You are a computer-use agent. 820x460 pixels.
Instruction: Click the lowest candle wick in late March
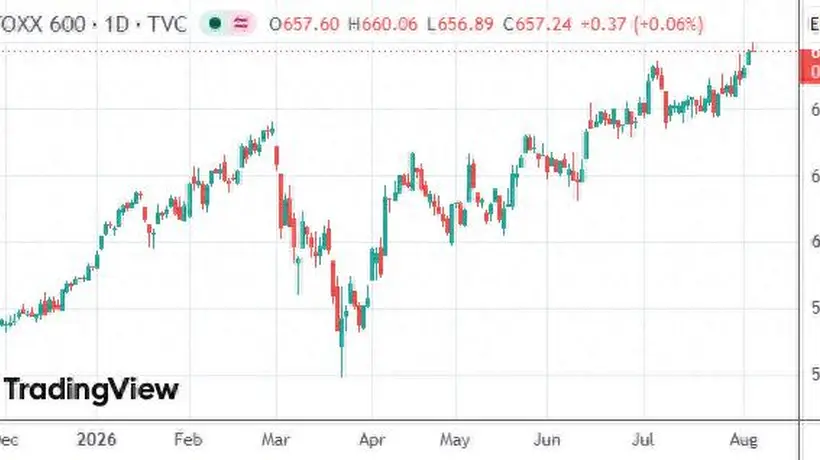tap(342, 361)
